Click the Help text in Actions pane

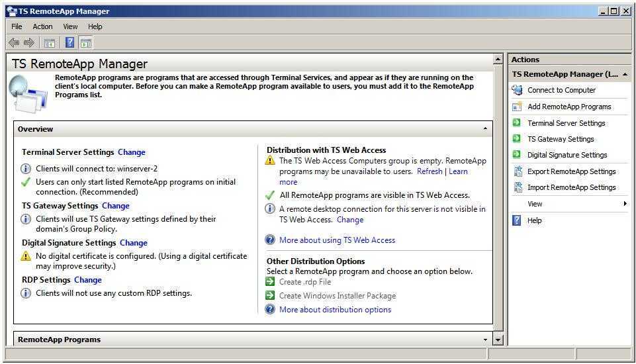coord(534,220)
